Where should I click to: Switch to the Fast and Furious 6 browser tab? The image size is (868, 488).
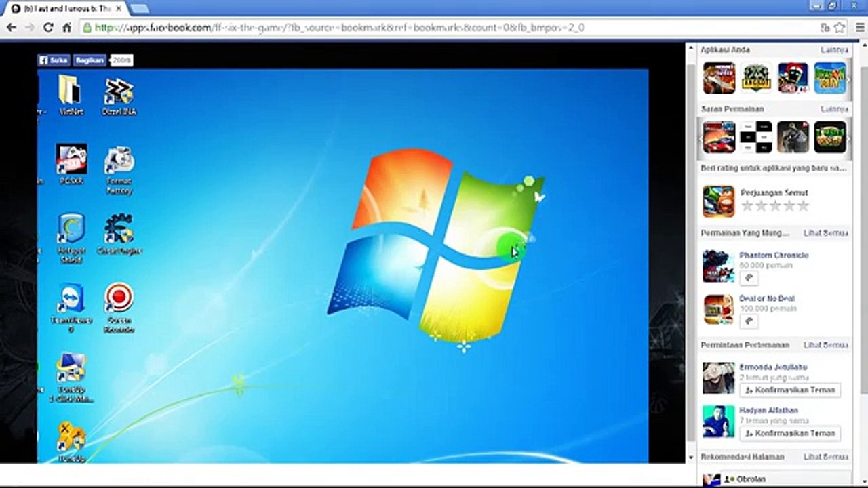tap(66, 8)
